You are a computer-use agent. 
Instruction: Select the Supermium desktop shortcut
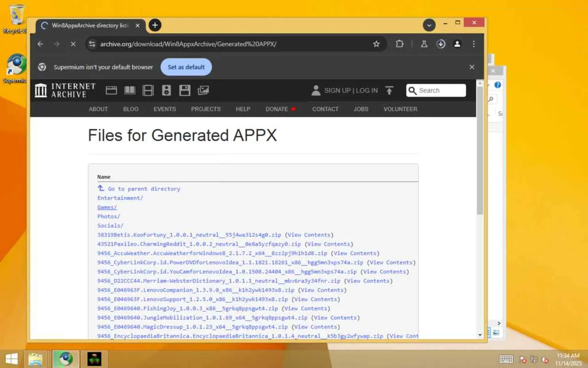(x=16, y=69)
